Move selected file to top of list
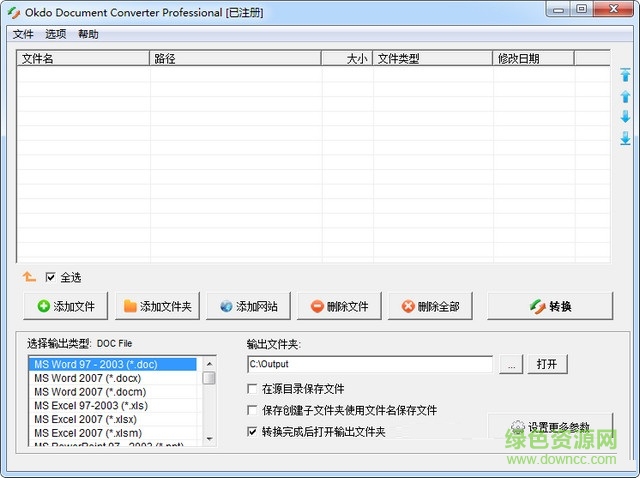The image size is (640, 478). pyautogui.click(x=625, y=75)
